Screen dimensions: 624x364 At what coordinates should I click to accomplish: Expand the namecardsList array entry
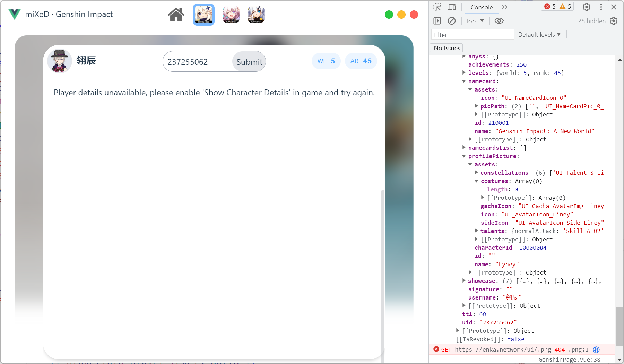[464, 147]
